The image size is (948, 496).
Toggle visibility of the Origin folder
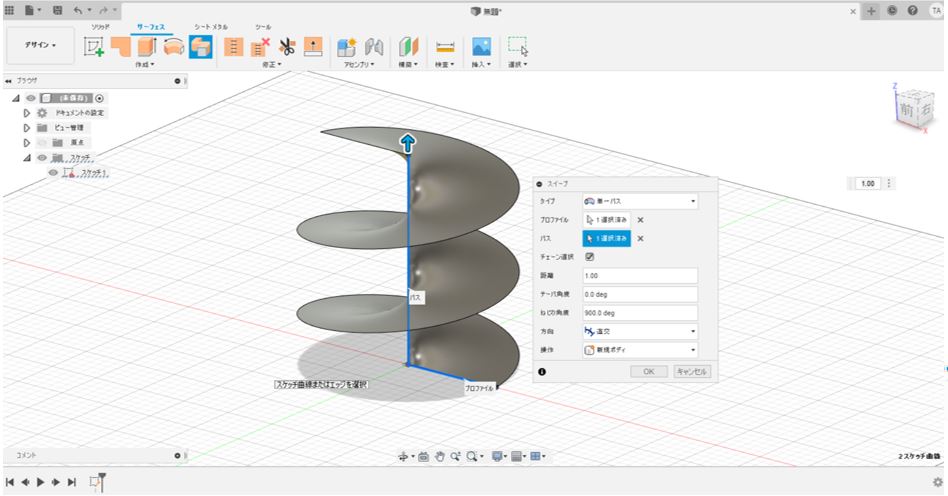click(42, 143)
